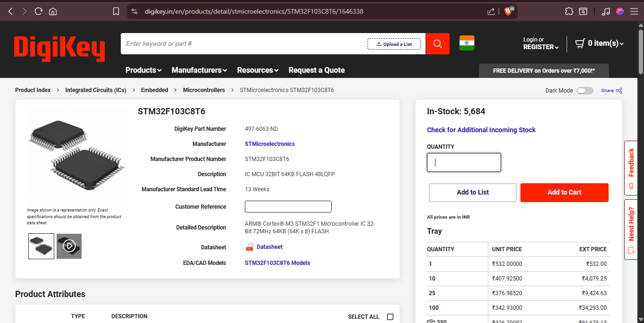Open Check for Additional Incoming Stock link
644x323 pixels.
pyautogui.click(x=481, y=130)
